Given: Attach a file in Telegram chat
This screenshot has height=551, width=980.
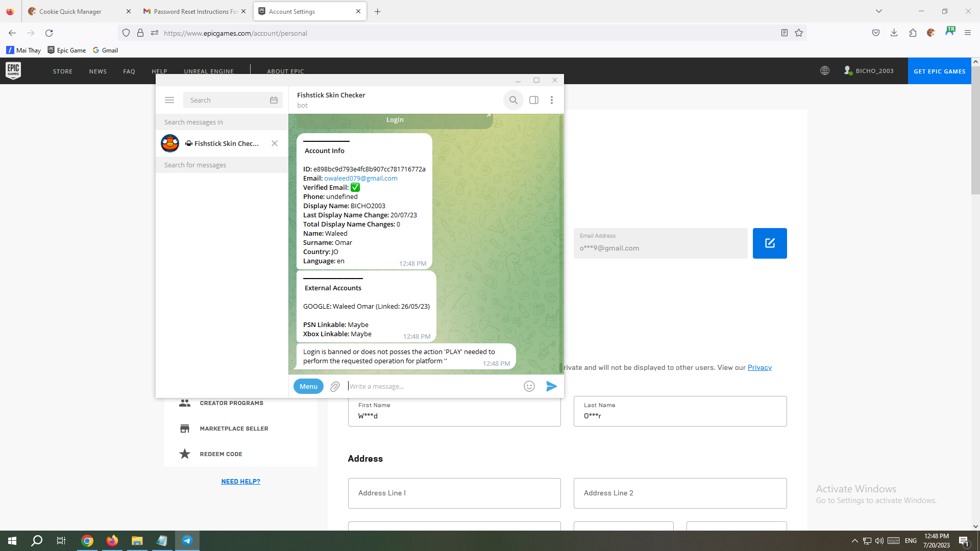Looking at the screenshot, I should [335, 386].
